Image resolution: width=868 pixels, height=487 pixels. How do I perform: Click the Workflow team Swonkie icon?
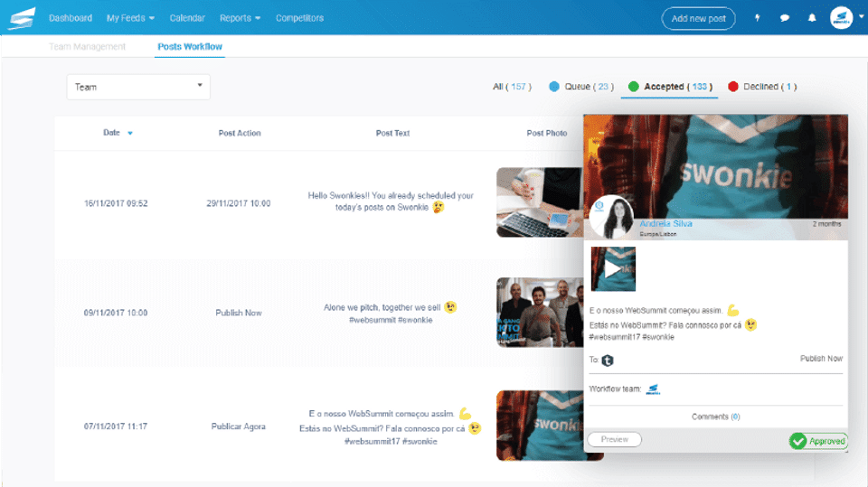click(x=653, y=389)
